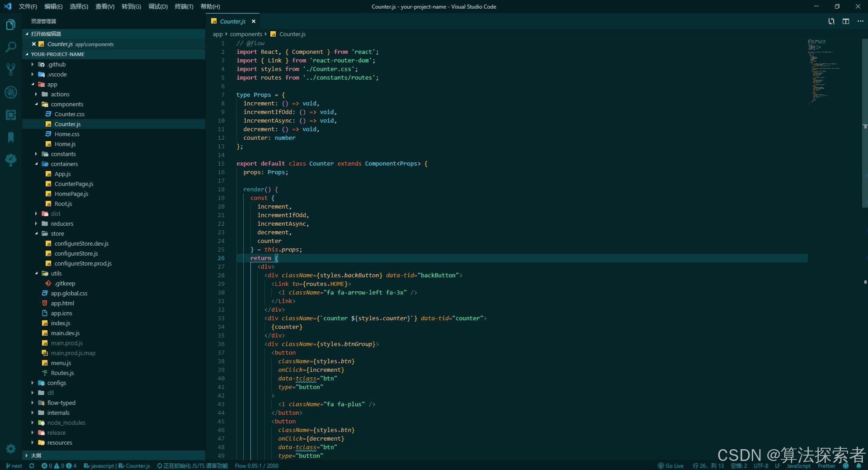
Task: Expand the reducers folder
Action: coord(113,223)
